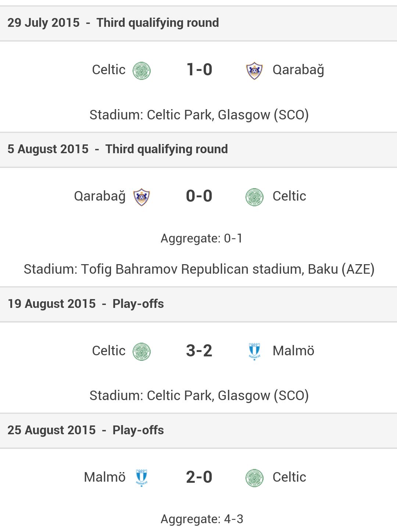Select the 19 August 2015 Play-offs header
397x532 pixels.
coord(86,304)
